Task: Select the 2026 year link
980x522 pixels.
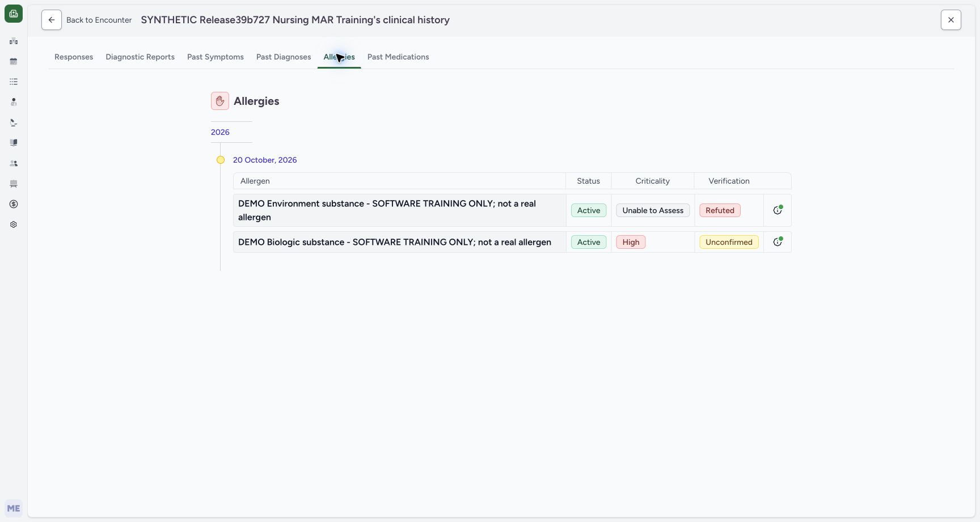Action: [x=220, y=132]
